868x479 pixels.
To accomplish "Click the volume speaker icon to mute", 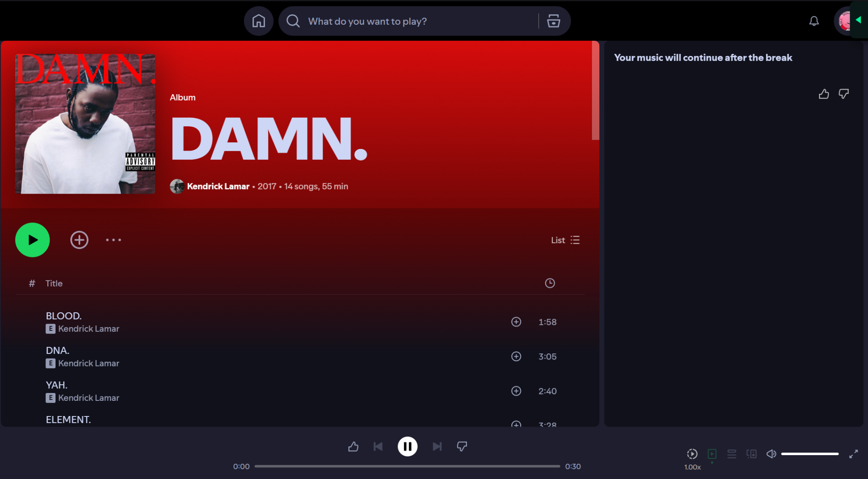I will coord(771,454).
